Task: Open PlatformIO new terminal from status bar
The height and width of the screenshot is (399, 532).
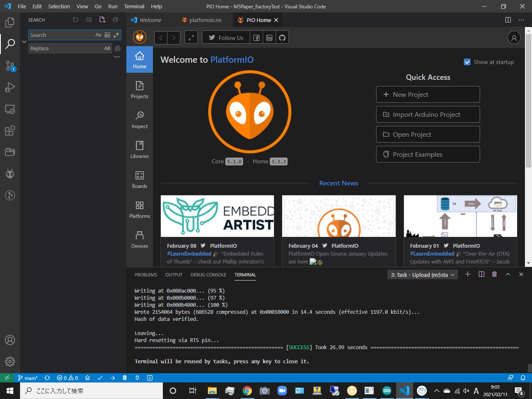Action: [x=150, y=378]
